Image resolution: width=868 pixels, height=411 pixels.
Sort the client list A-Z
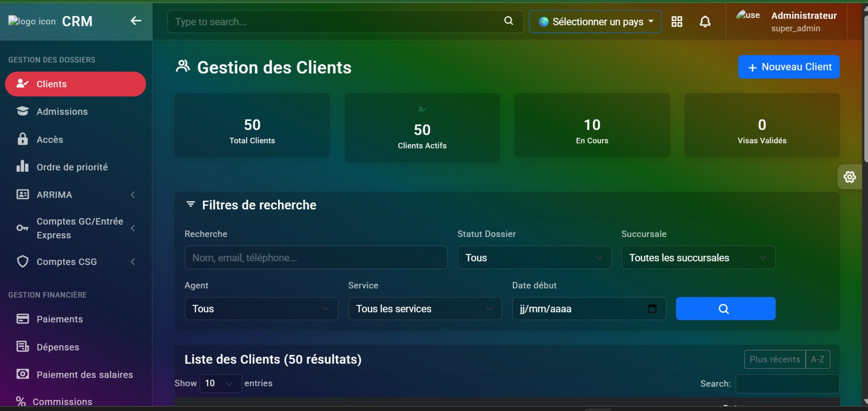(x=817, y=359)
